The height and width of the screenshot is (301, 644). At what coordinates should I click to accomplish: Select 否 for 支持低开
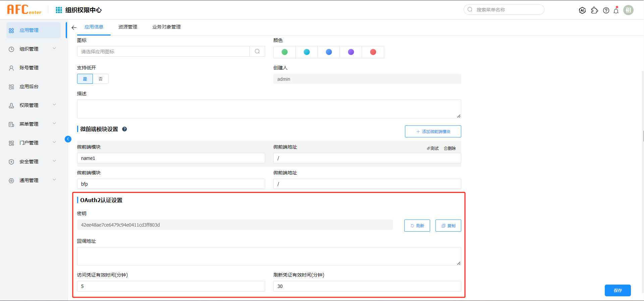(101, 79)
